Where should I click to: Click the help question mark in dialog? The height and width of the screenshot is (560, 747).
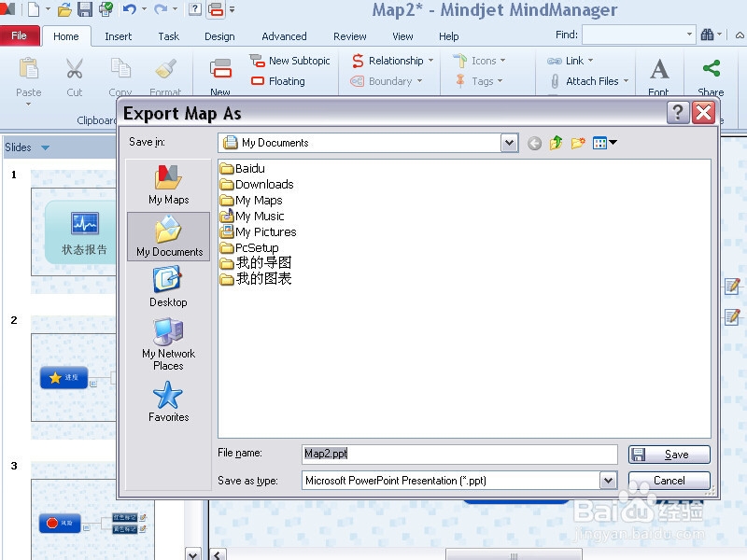[678, 113]
